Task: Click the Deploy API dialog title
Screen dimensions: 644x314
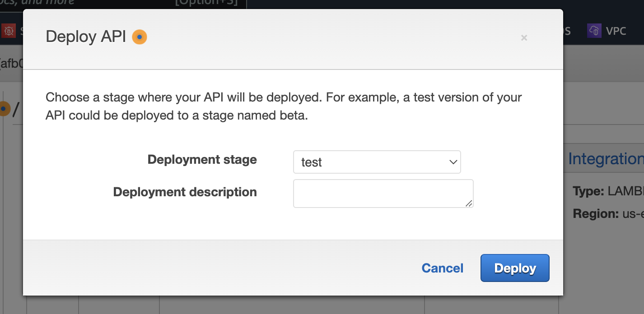Action: coord(86,37)
